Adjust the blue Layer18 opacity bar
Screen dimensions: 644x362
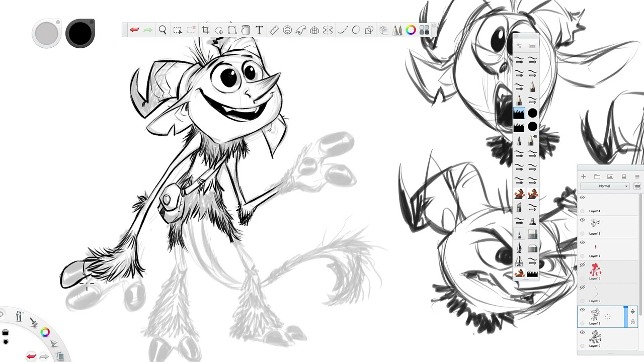pyautogui.click(x=626, y=317)
